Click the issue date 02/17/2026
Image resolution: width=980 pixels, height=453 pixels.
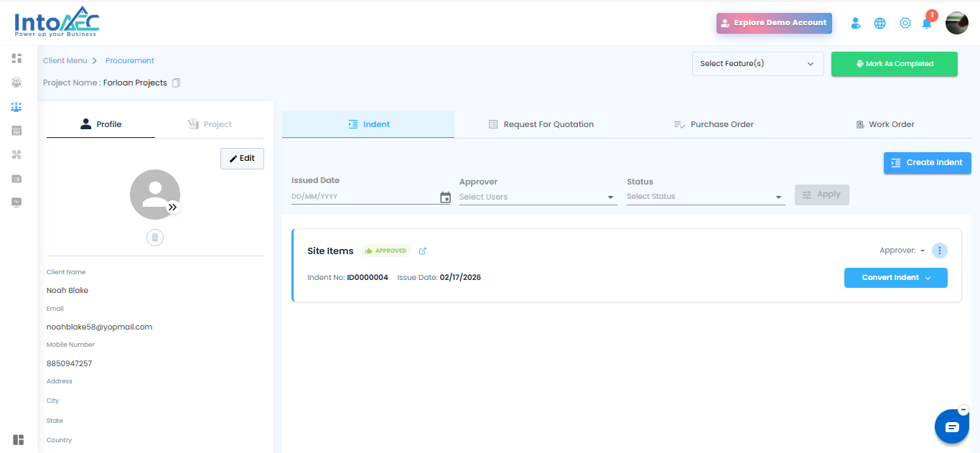460,277
